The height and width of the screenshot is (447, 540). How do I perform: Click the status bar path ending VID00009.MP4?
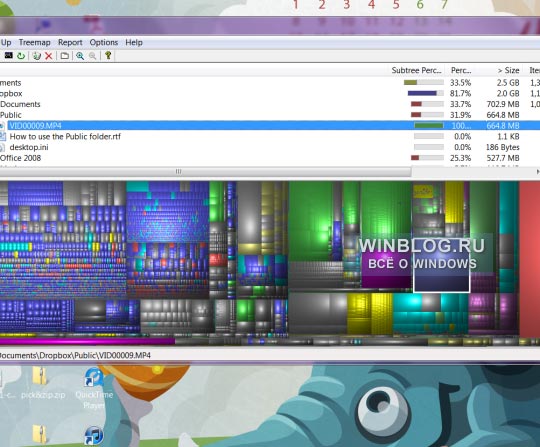click(75, 355)
